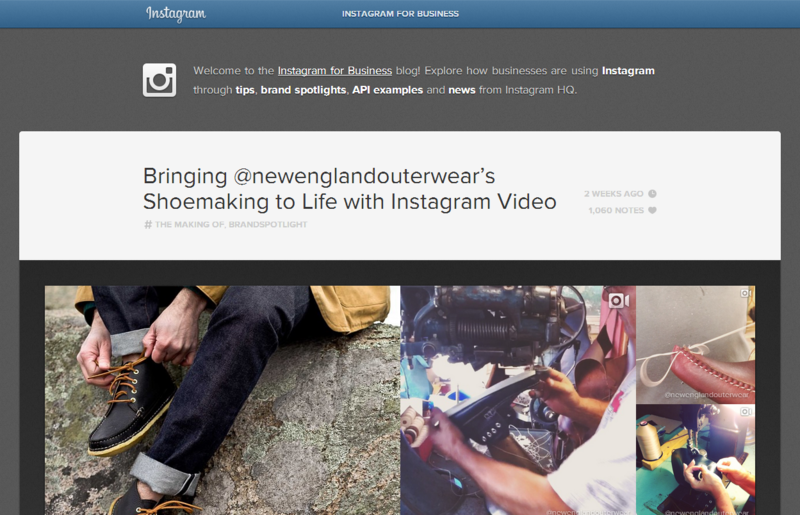The width and height of the screenshot is (800, 515).
Task: Click the heart icon next to the notes count
Action: tap(652, 210)
